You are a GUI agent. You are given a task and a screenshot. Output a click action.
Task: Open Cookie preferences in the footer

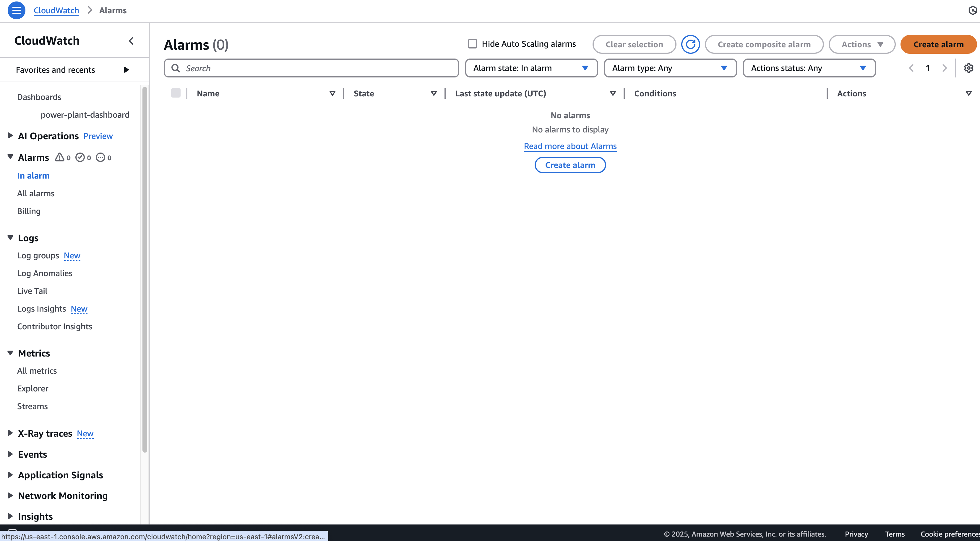(x=950, y=534)
